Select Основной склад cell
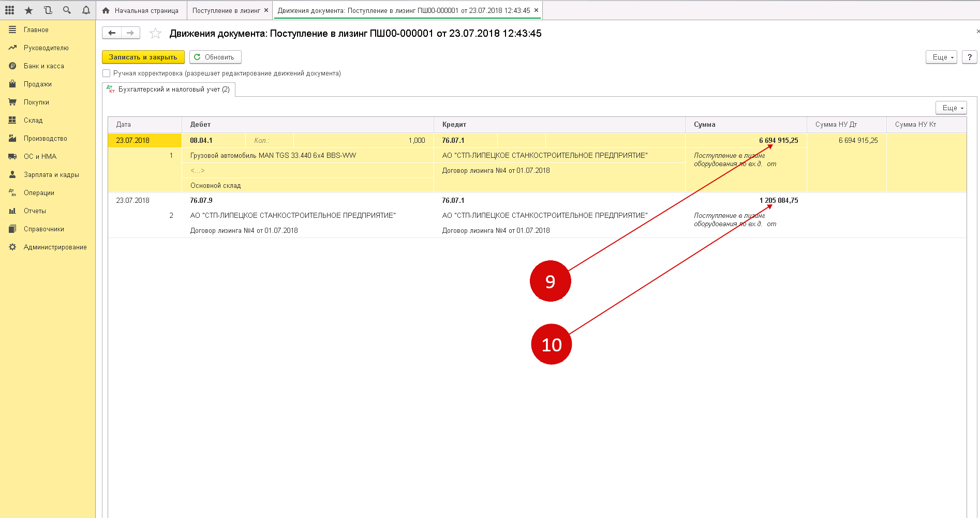Image resolution: width=980 pixels, height=518 pixels. pos(308,185)
